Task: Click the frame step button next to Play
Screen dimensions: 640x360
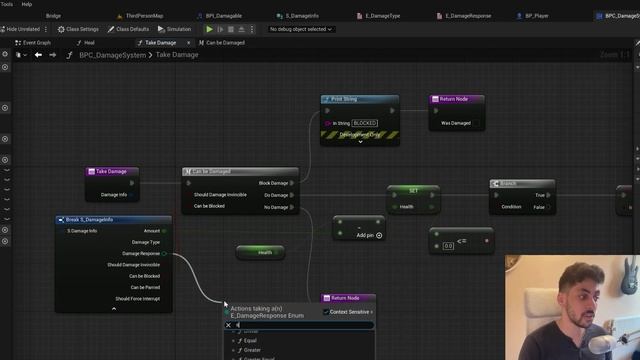Action: (x=220, y=29)
